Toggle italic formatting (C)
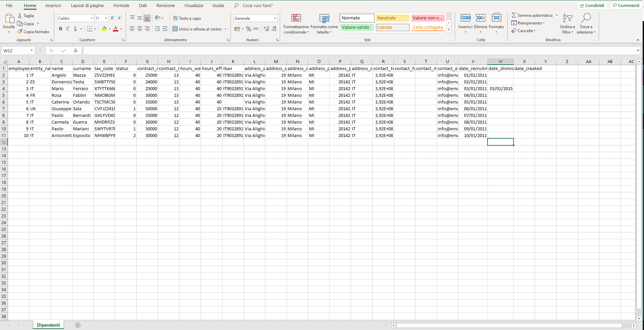644x330 pixels. tap(68, 29)
